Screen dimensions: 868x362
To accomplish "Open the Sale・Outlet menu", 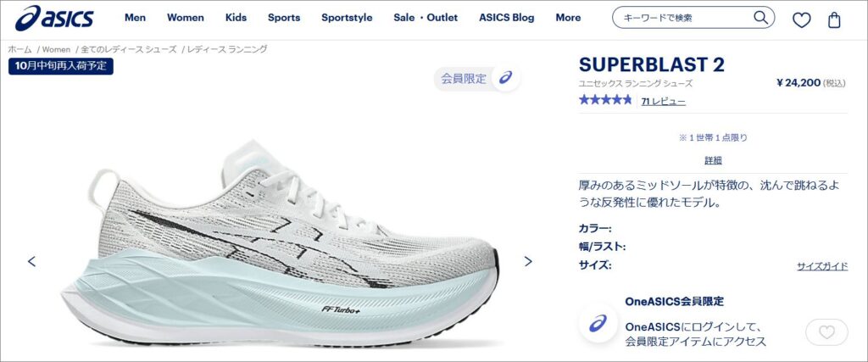I will coord(426,18).
